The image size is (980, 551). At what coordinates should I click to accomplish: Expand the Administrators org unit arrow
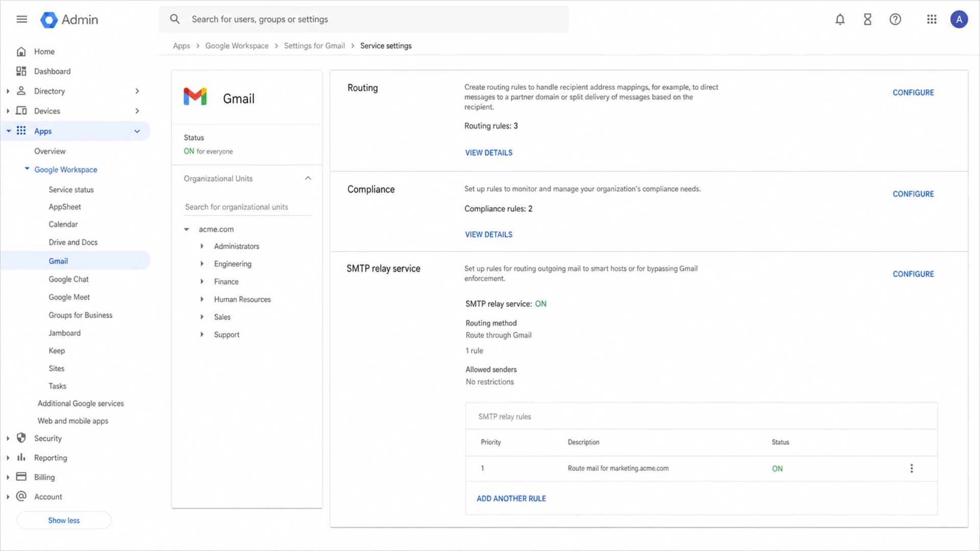point(202,246)
